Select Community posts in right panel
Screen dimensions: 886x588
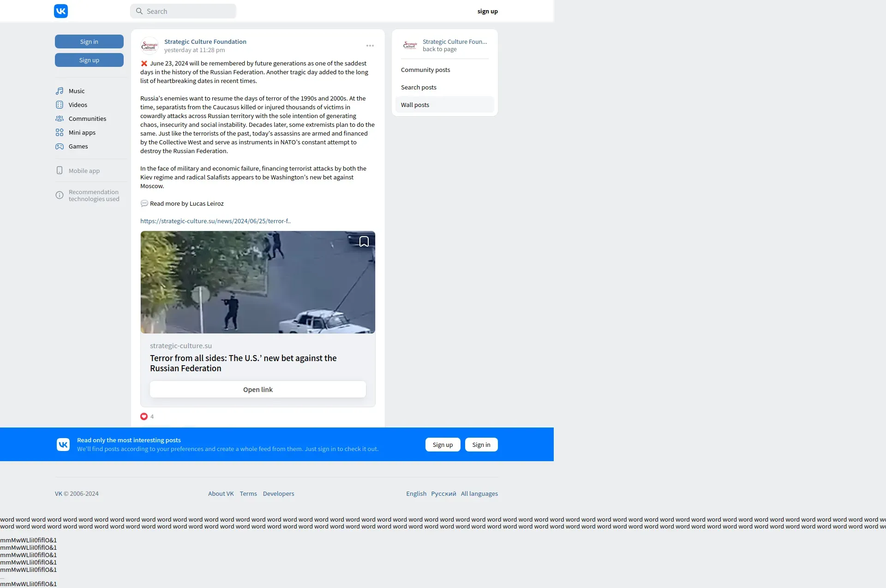pyautogui.click(x=425, y=70)
